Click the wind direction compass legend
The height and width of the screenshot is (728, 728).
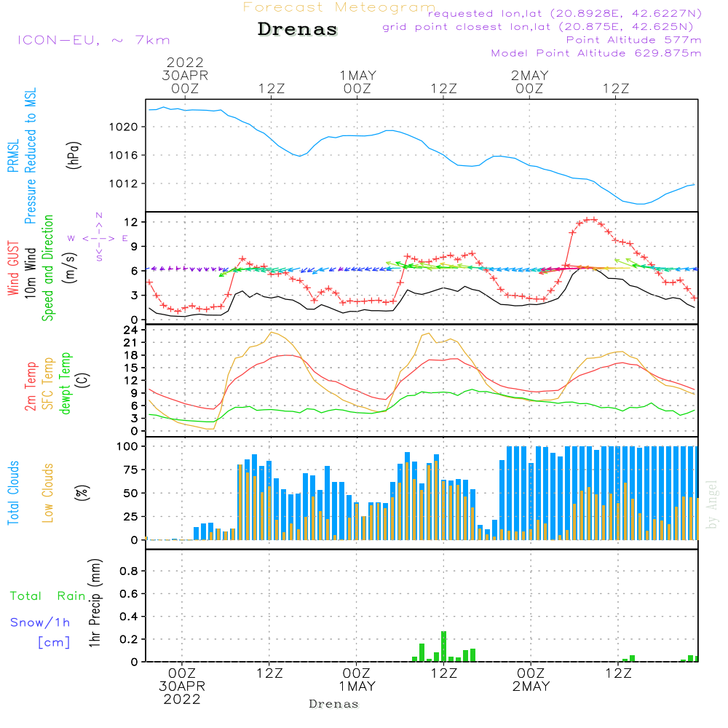[98, 237]
